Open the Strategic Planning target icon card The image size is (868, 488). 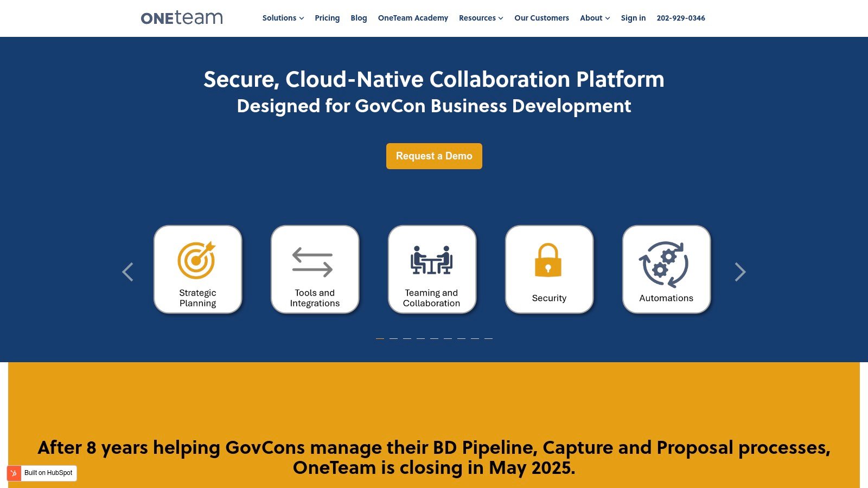click(198, 269)
